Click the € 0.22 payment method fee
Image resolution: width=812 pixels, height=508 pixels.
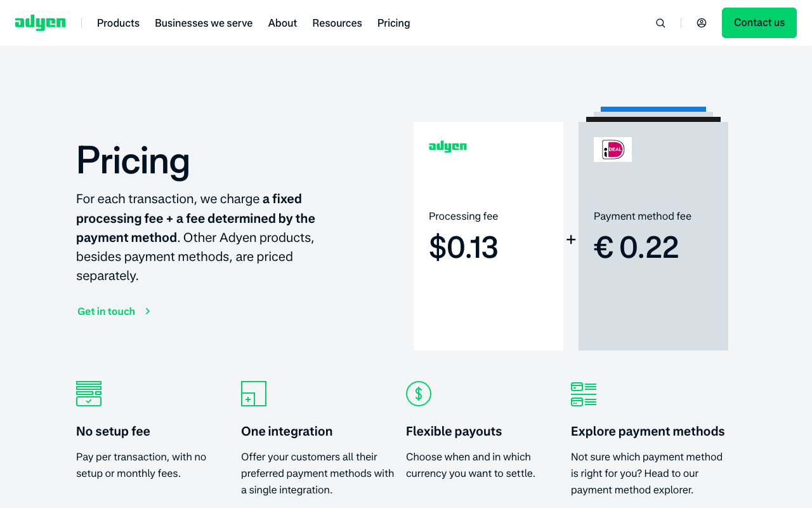click(x=636, y=247)
